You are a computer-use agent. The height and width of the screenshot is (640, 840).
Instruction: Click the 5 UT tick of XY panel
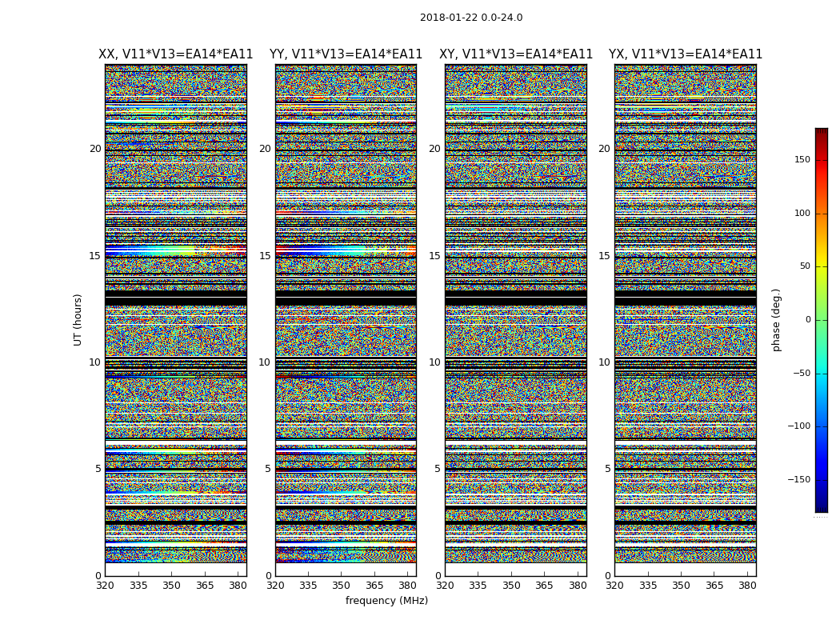(438, 469)
